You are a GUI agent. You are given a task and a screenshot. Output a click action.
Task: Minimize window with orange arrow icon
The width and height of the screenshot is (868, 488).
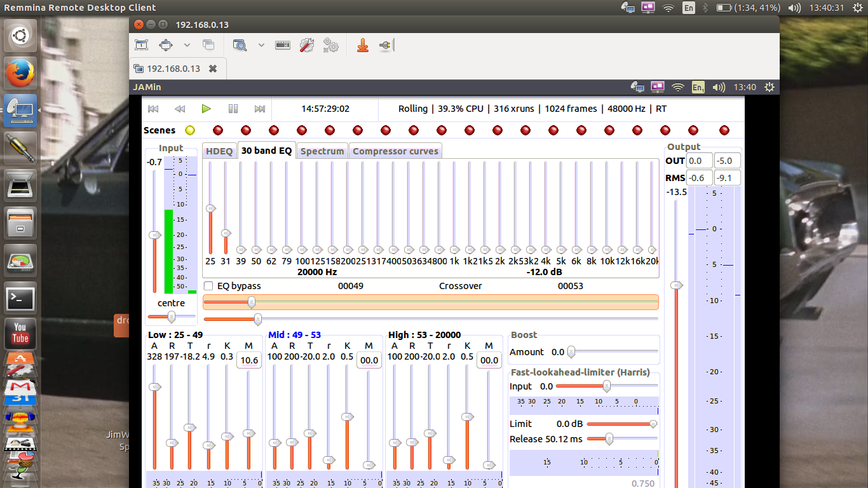click(363, 45)
